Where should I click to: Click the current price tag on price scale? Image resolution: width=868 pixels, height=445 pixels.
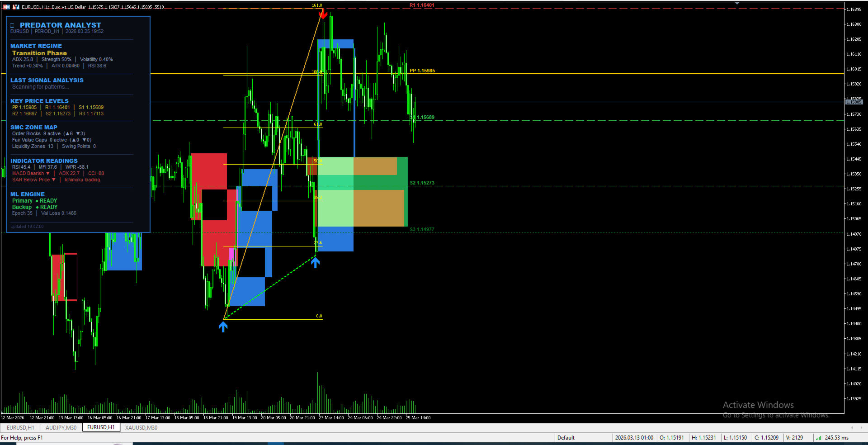point(854,102)
